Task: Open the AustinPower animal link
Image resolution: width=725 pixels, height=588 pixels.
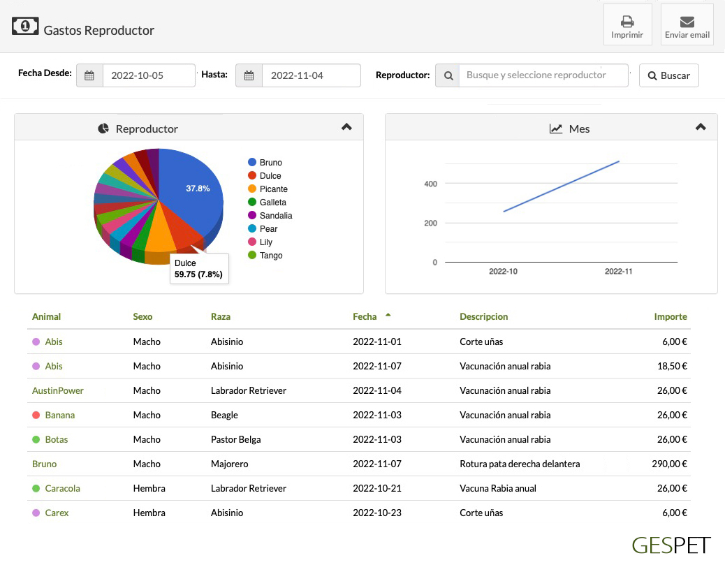Action: coord(58,390)
